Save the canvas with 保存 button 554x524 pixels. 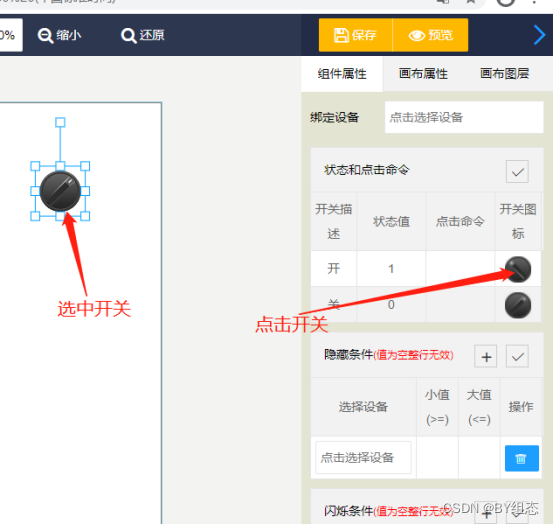355,35
